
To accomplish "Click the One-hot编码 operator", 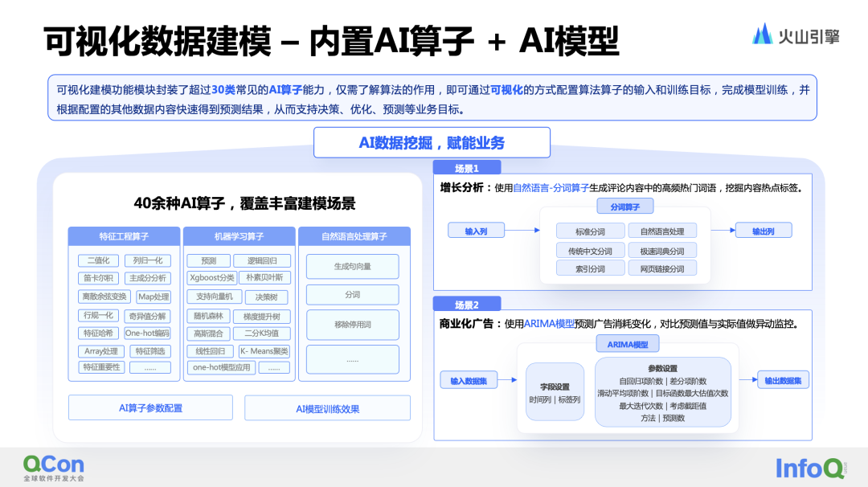I will [x=147, y=334].
